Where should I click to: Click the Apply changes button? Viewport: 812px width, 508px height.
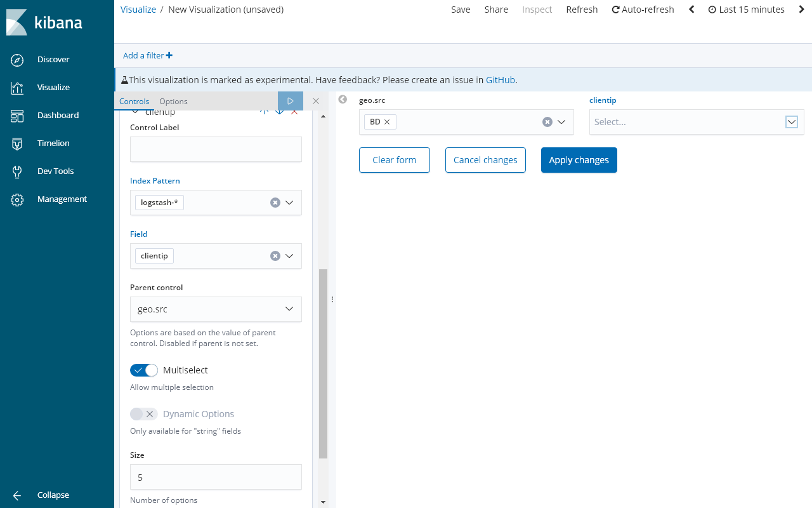click(579, 160)
